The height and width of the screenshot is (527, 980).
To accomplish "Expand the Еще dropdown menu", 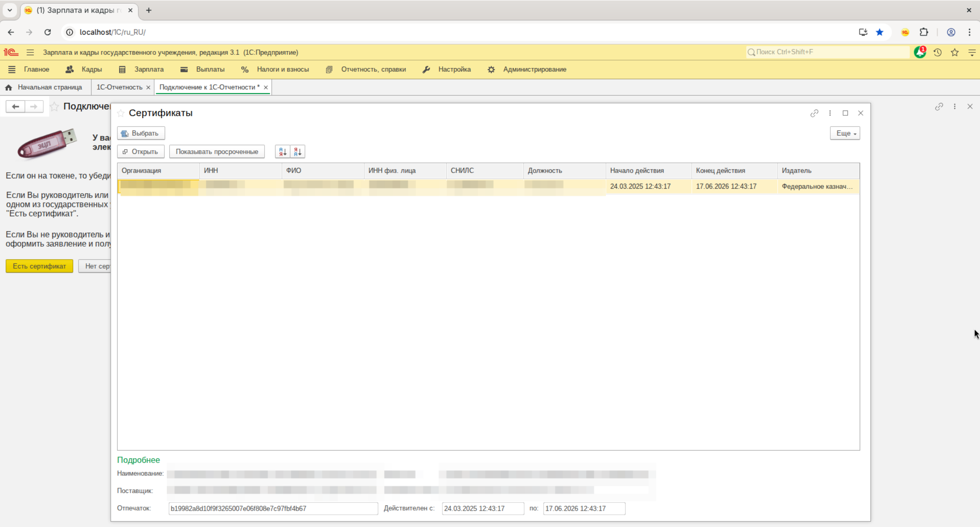I will click(x=845, y=133).
